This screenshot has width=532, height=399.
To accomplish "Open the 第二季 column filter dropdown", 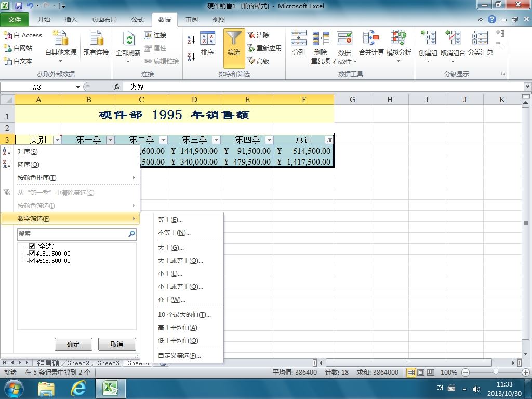I will 163,140.
